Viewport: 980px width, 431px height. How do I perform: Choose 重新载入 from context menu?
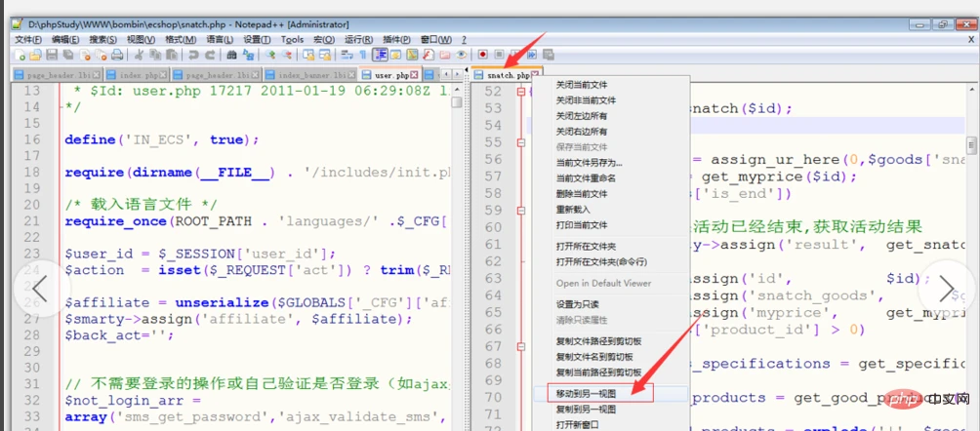tap(573, 210)
